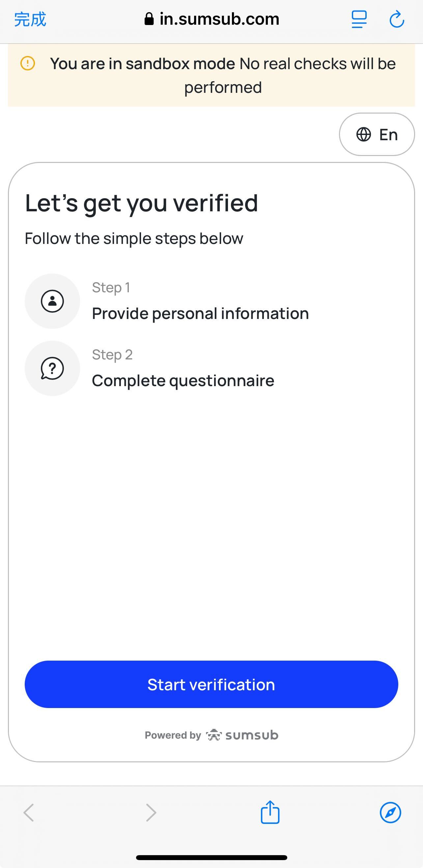The width and height of the screenshot is (423, 868).
Task: Click the Powered by sumsub logo
Action: tap(242, 735)
